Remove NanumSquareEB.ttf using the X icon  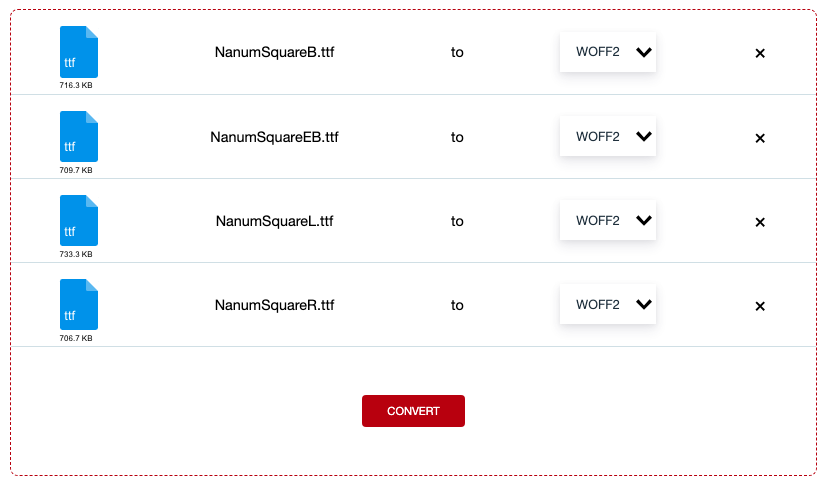point(760,138)
